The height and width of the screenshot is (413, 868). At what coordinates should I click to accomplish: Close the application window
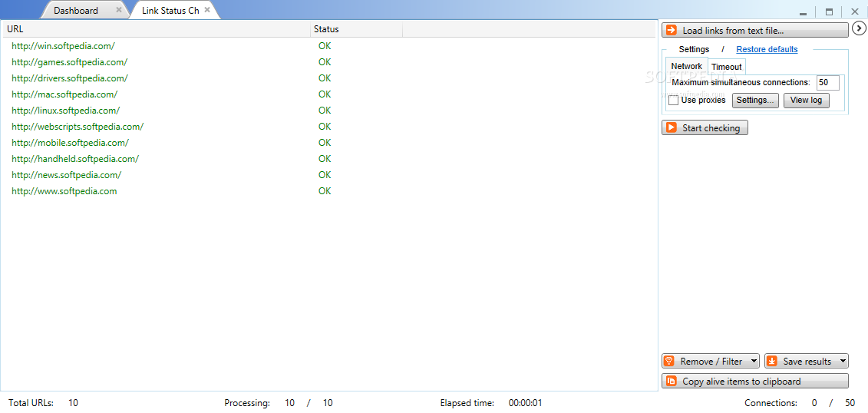(x=855, y=12)
